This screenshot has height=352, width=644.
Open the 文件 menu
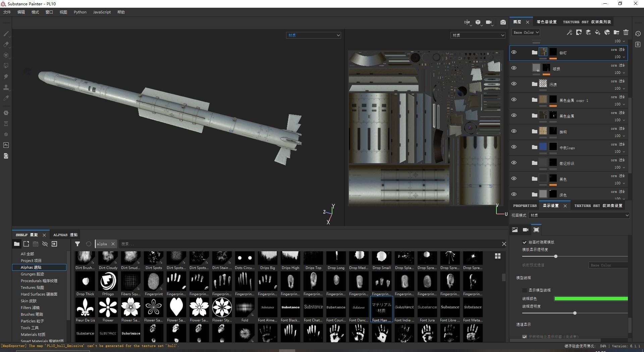(x=7, y=12)
